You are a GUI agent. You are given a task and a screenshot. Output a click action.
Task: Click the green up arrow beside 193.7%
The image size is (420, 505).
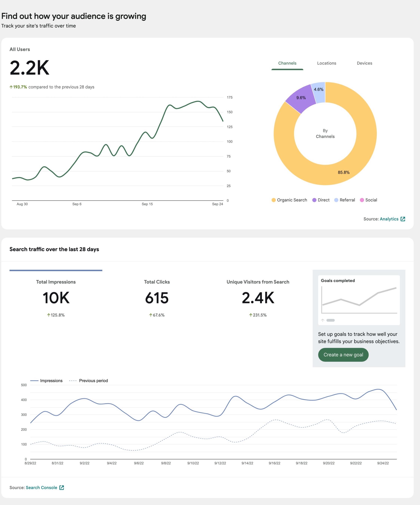11,87
